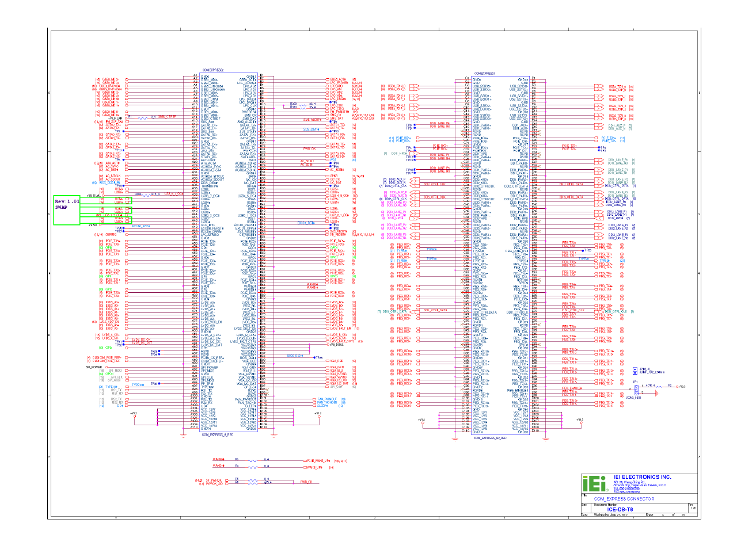The height and width of the screenshot is (534, 756).
Task: Click the 'FAN_PWMOUT' off-page port
Action: click(326, 399)
